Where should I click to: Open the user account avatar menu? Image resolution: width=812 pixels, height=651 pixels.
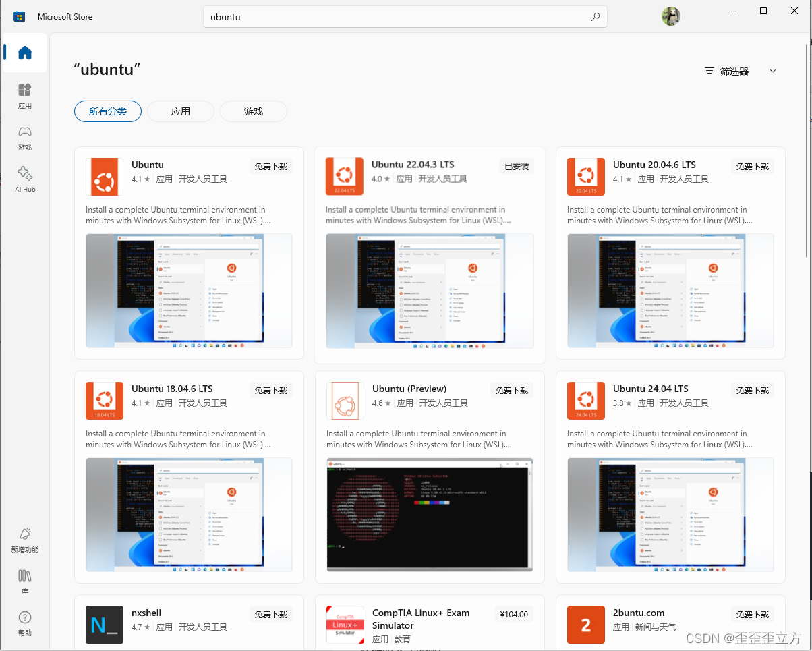(x=670, y=16)
